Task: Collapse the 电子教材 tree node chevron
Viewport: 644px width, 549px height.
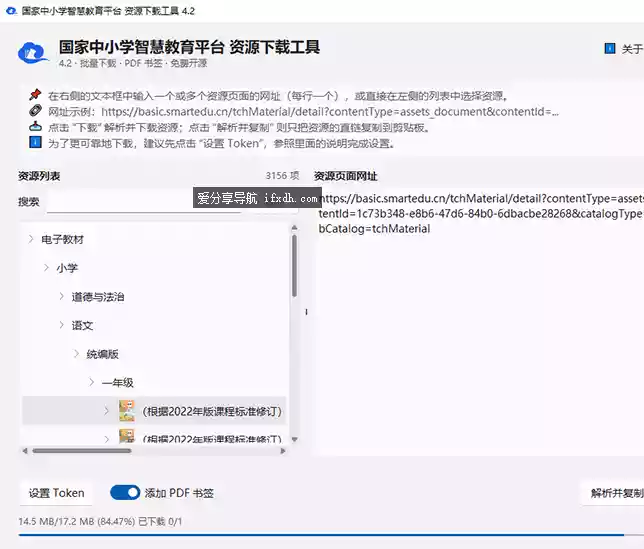Action: [31, 239]
